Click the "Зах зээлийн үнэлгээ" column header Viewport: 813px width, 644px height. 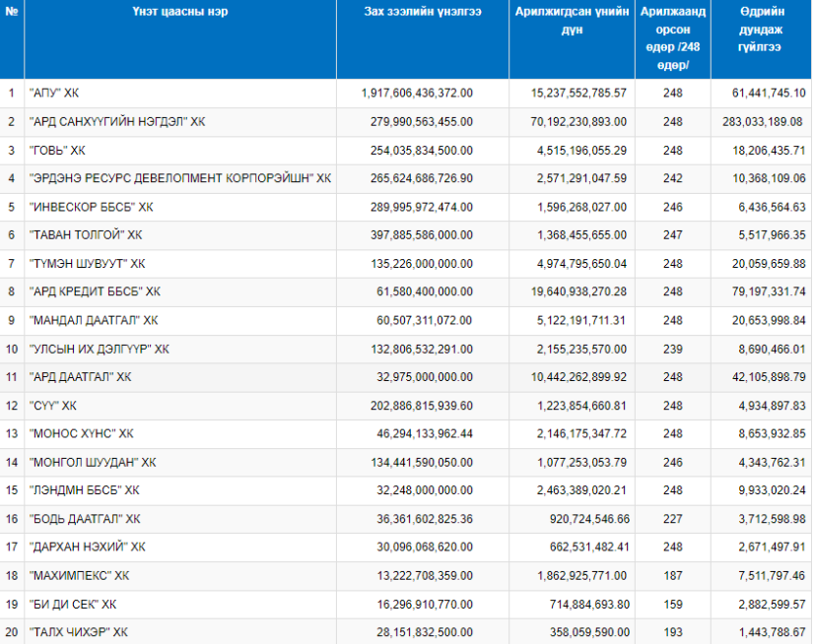[x=423, y=12]
